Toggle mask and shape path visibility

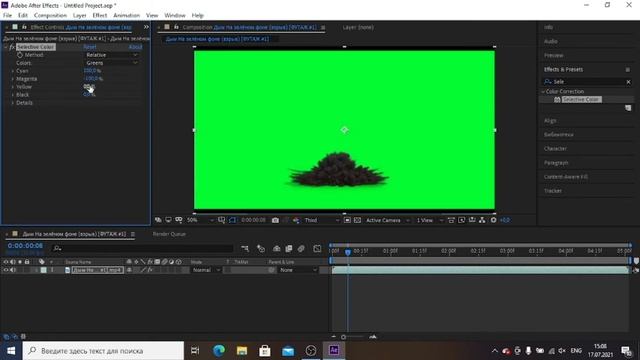(x=232, y=220)
